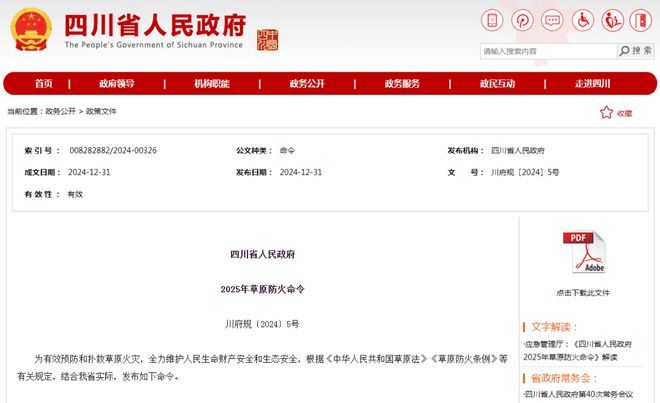Image resolution: width=660 pixels, height=403 pixels.
Task: Open the 政务服务 navigation menu
Action: [x=402, y=84]
